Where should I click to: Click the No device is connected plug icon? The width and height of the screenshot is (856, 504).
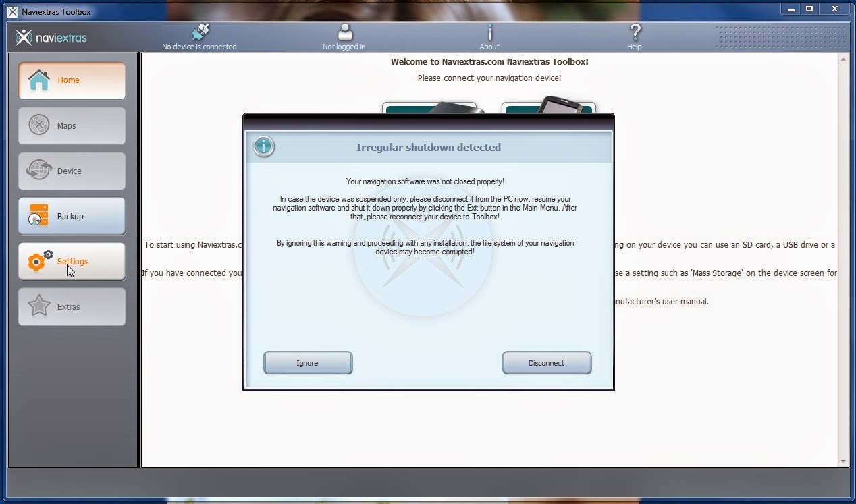pos(200,32)
